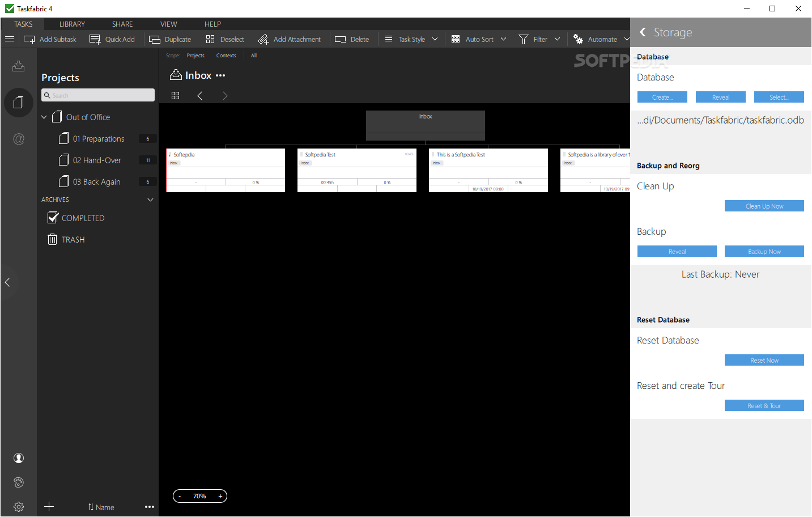Image resolution: width=812 pixels, height=517 pixels.
Task: Navigate forward with right arrow
Action: [x=225, y=96]
